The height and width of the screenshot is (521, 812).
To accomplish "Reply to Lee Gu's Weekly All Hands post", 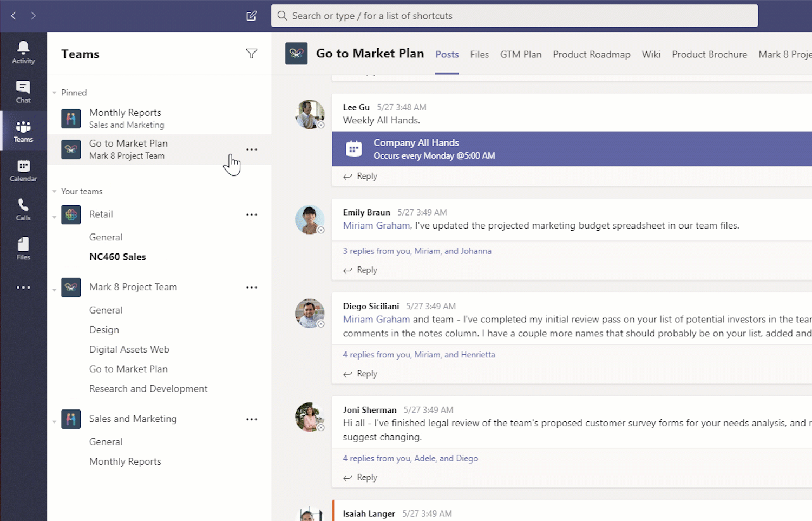I will point(361,176).
